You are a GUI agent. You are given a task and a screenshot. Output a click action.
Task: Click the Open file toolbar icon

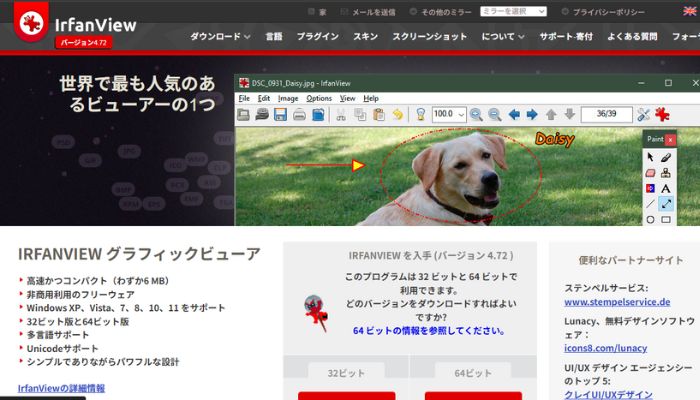click(x=243, y=115)
